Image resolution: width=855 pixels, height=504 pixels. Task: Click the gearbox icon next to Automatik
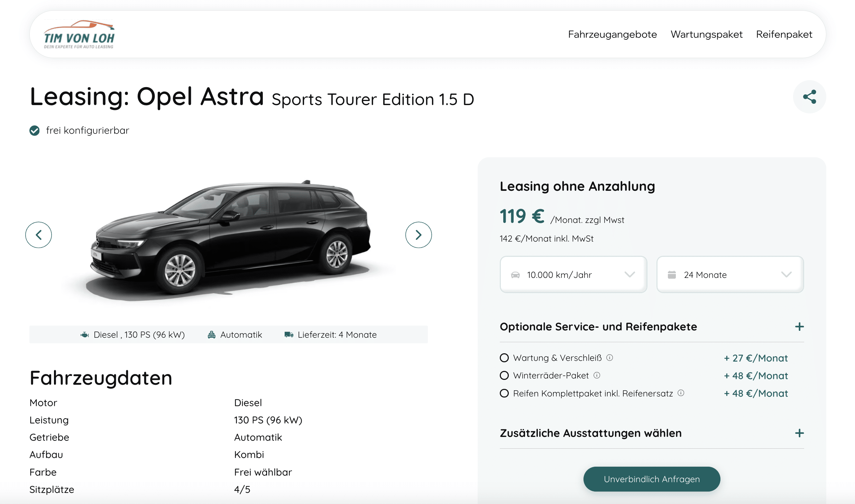pyautogui.click(x=211, y=335)
